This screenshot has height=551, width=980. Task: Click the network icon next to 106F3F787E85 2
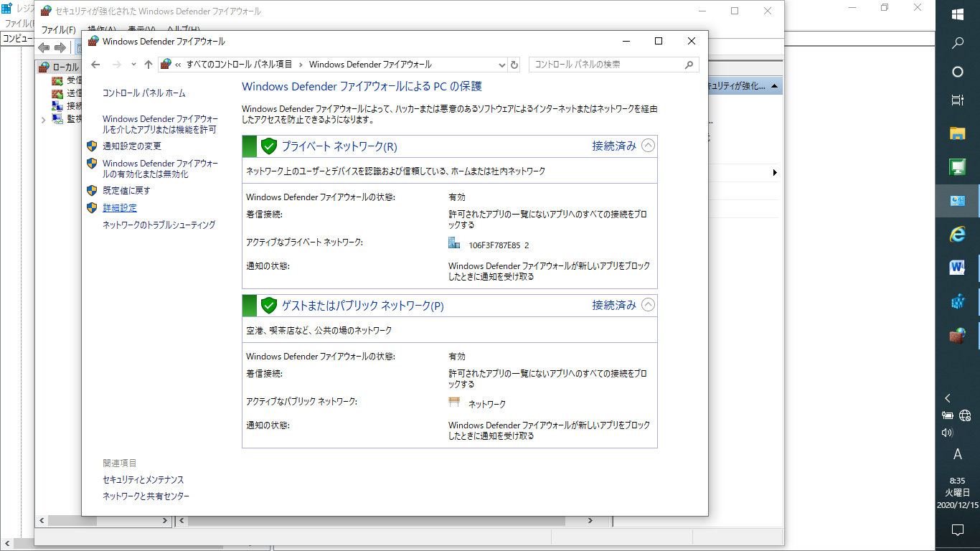tap(454, 243)
